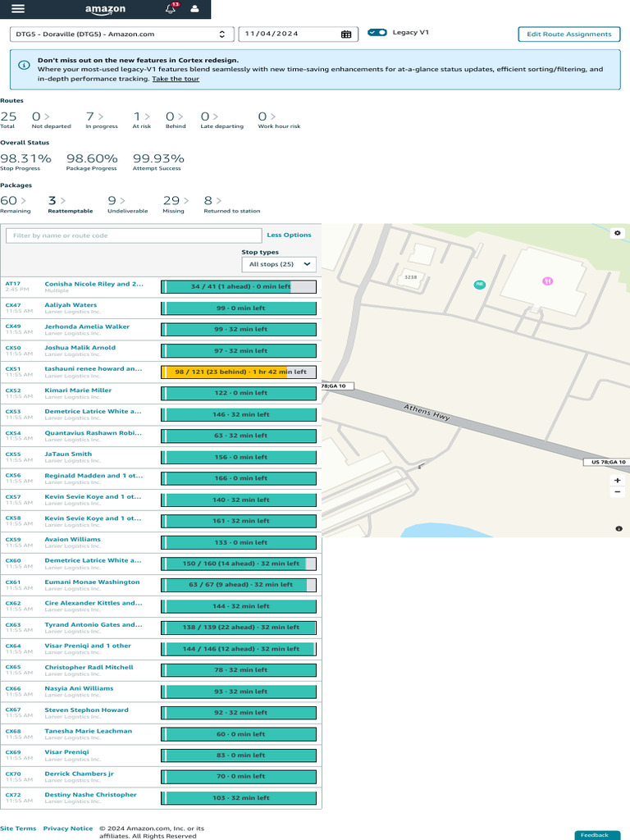The image size is (630, 840).
Task: Open the user profile icon
Action: 194,8
